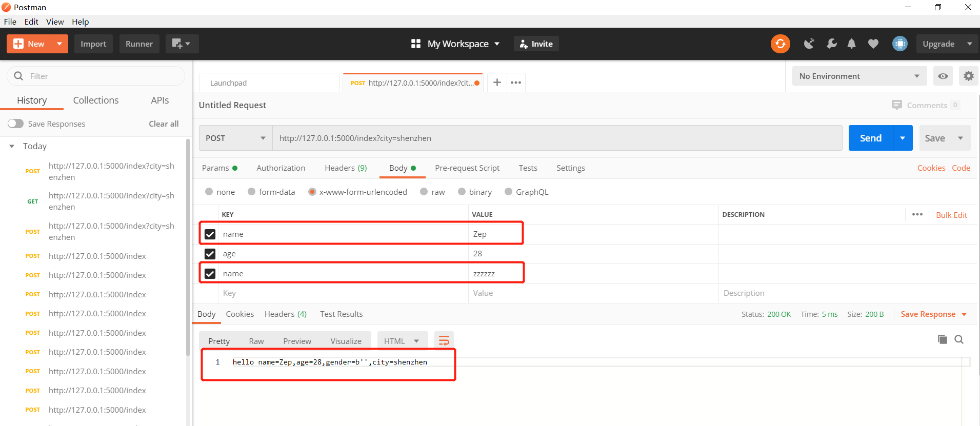Click the Import button
Screen dimensions: 980x426
[93, 44]
